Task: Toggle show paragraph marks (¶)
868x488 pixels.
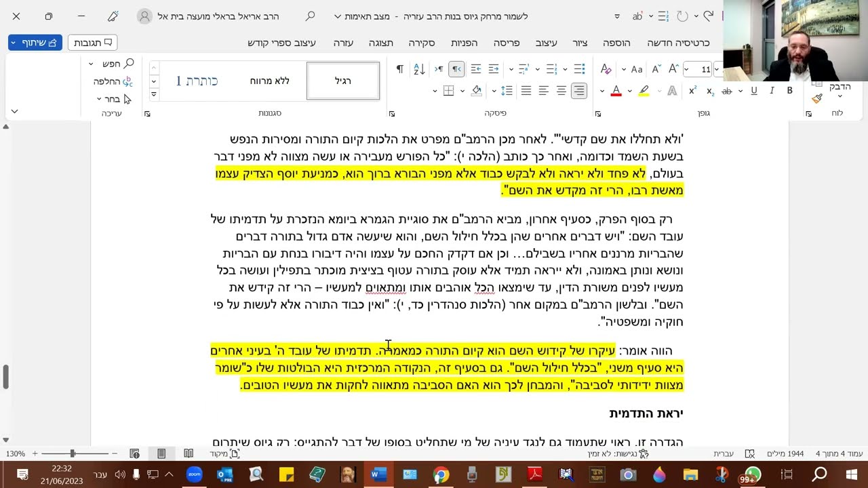Action: 399,69
